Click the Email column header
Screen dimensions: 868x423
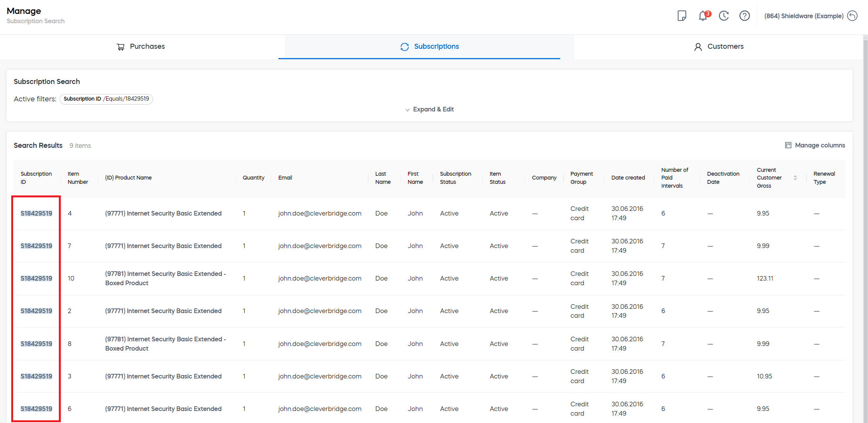pos(285,178)
